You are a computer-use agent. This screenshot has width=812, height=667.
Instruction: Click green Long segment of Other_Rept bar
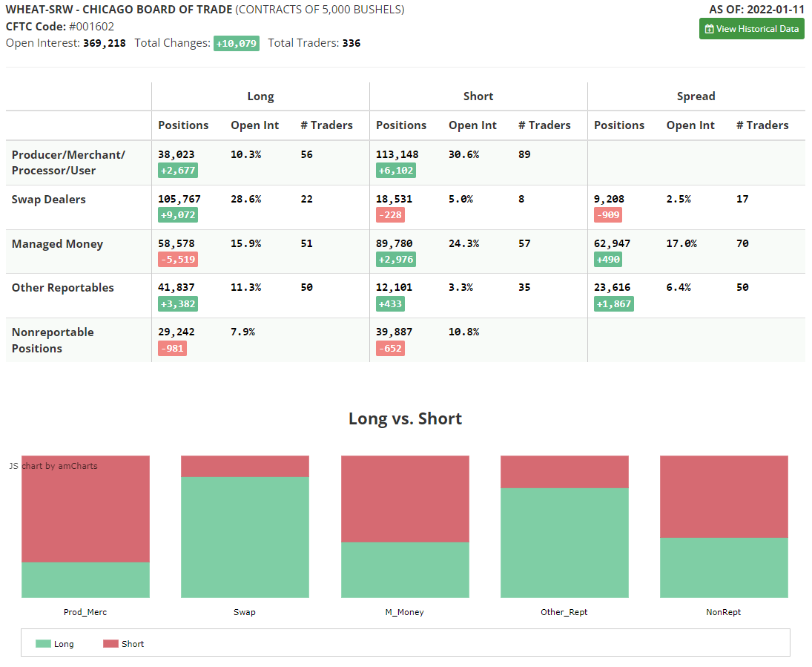pyautogui.click(x=564, y=542)
